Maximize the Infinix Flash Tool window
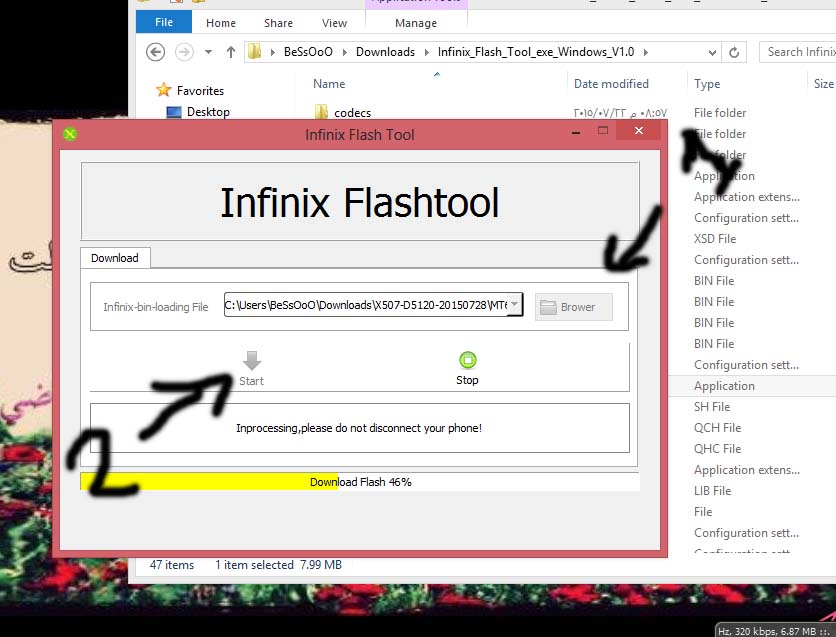The image size is (836, 637). pos(603,131)
